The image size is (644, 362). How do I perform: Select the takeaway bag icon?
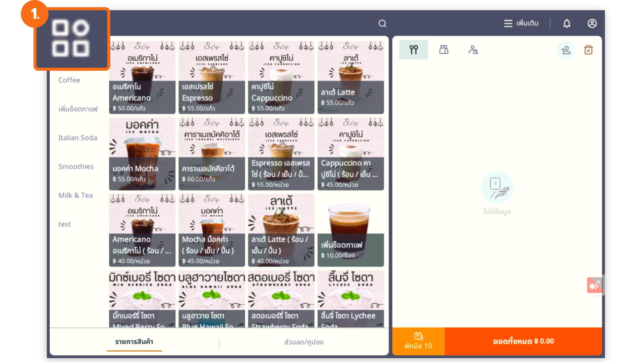(443, 50)
